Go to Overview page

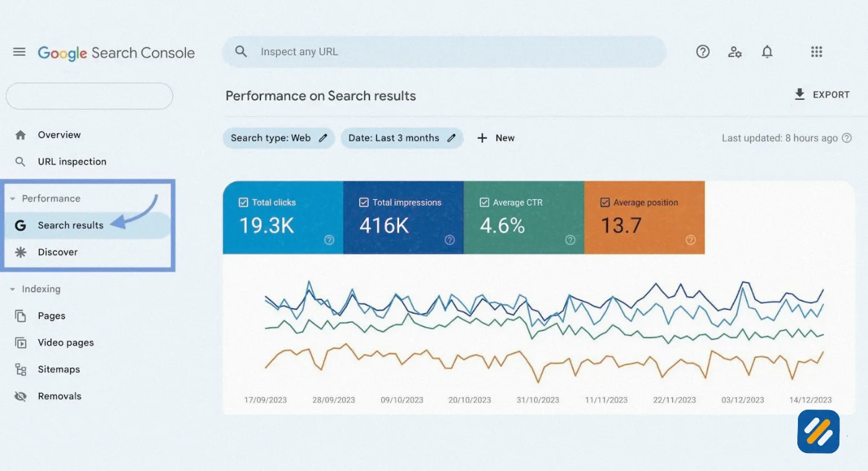tap(59, 134)
